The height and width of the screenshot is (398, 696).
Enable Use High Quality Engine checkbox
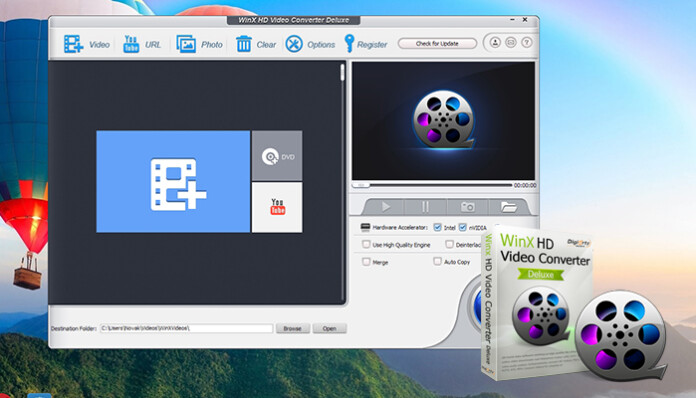point(366,244)
